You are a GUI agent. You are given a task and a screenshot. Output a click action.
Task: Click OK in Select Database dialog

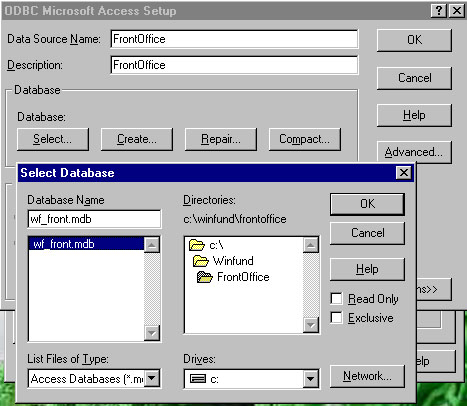click(367, 204)
